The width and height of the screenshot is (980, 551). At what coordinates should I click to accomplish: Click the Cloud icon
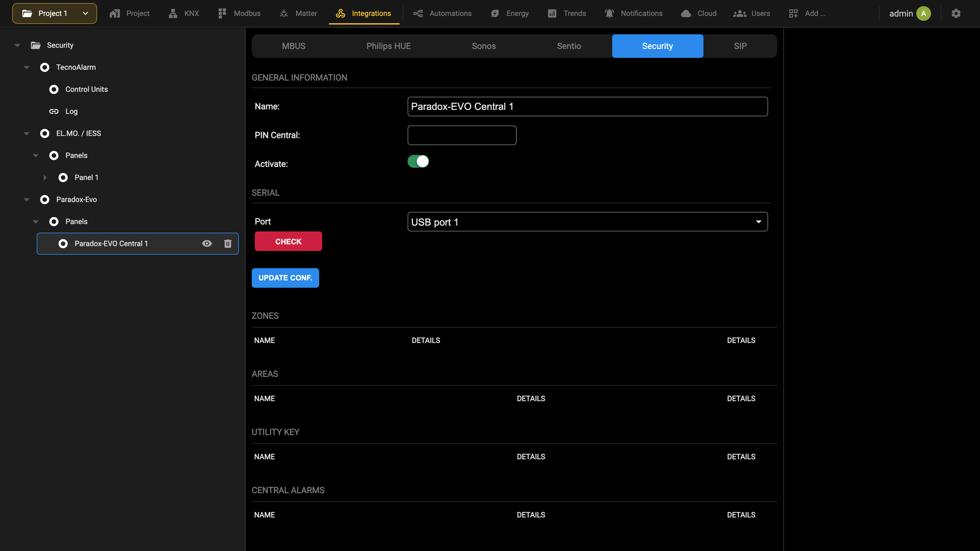click(686, 14)
